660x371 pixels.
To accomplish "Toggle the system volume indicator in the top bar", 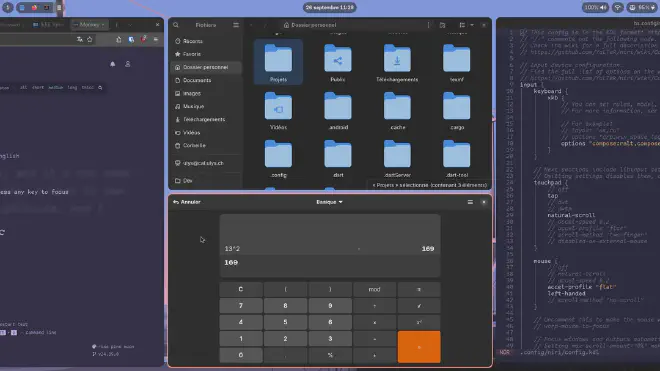I will (595, 7).
